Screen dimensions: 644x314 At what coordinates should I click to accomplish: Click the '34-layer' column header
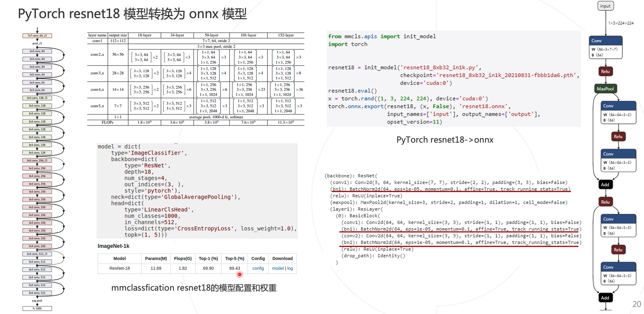coord(177,35)
